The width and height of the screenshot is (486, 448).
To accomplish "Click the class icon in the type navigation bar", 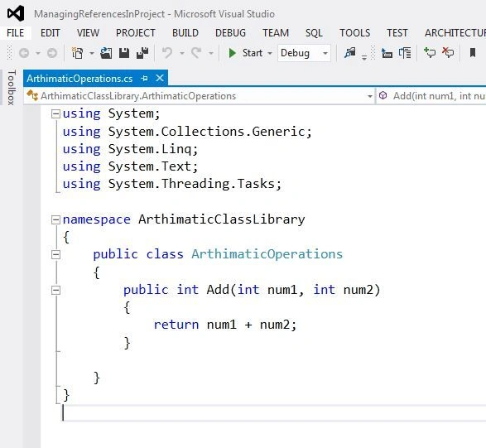I will (x=32, y=95).
